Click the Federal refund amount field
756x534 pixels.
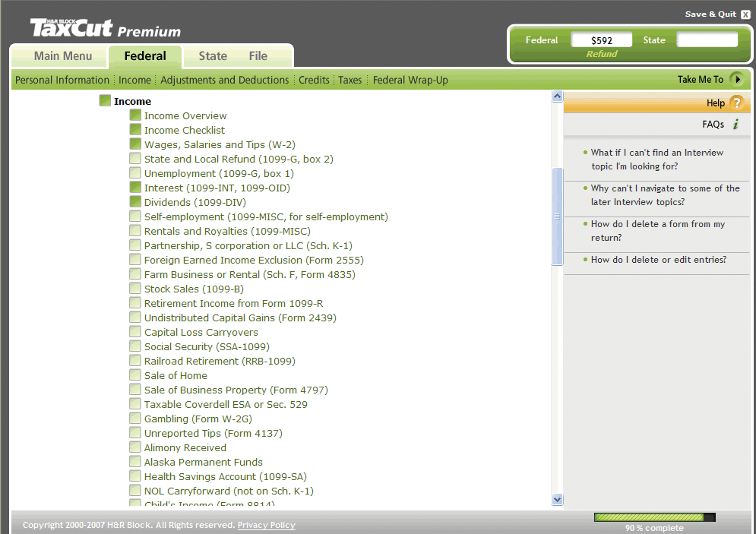pyautogui.click(x=601, y=40)
